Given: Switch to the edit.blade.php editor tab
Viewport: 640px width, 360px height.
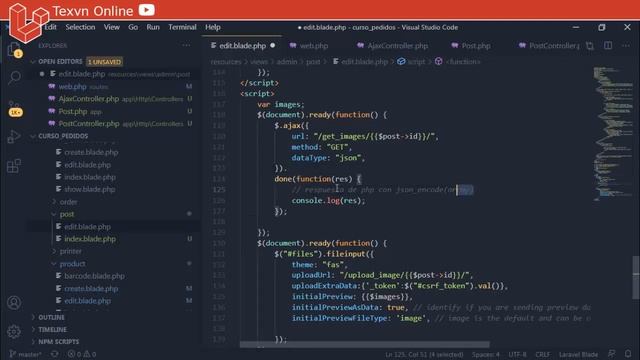Looking at the screenshot, I should [242, 46].
